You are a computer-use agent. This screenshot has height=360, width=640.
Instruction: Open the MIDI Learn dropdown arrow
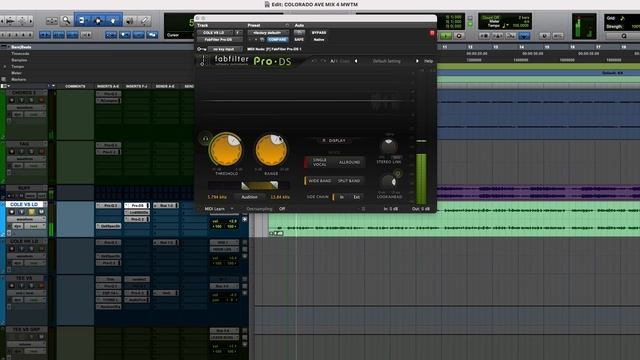tap(232, 209)
